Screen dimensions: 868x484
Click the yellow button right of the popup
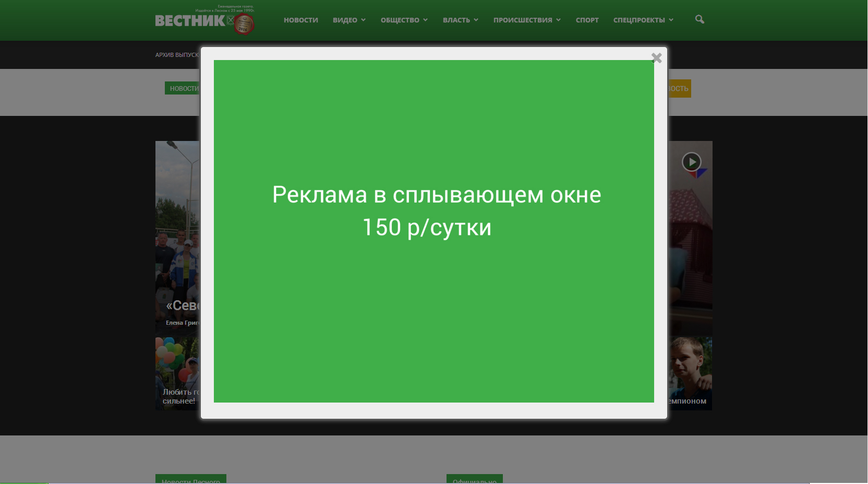679,88
